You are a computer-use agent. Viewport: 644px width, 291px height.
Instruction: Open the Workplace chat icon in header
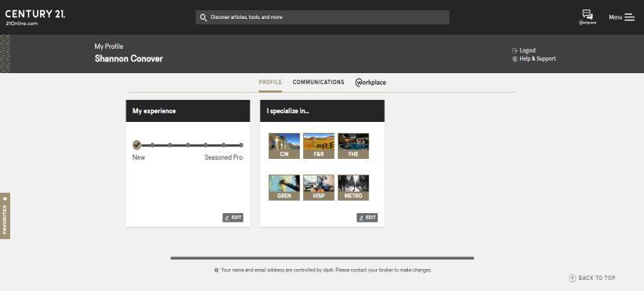pos(587,17)
